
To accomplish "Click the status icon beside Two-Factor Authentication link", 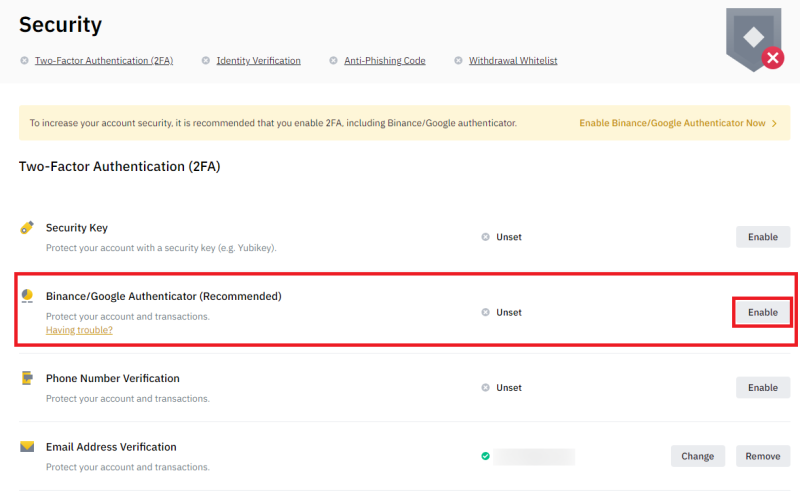I will coord(24,60).
